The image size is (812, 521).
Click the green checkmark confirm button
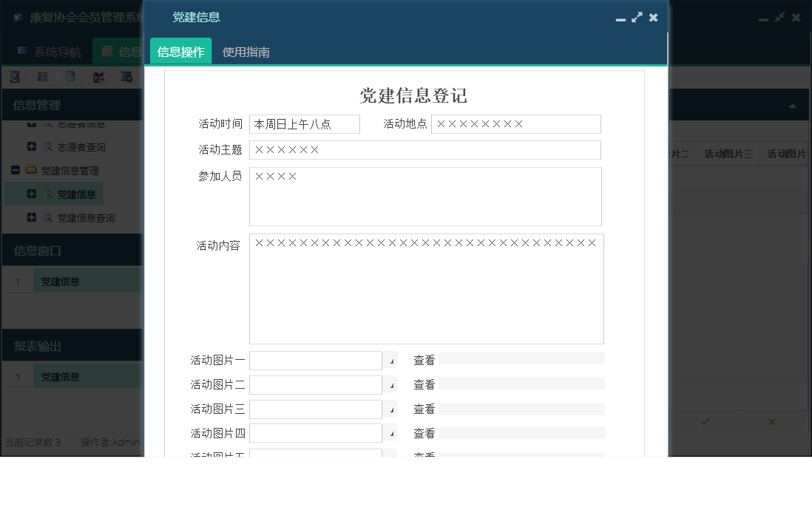[x=704, y=421]
